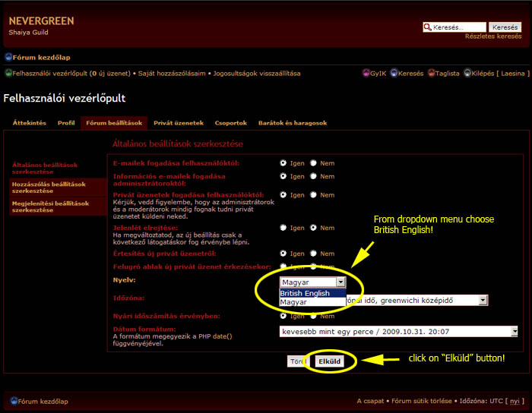Viewport: 532px width, 413px height.
Task: Select Nem for e-mails from users
Action: pyautogui.click(x=314, y=163)
